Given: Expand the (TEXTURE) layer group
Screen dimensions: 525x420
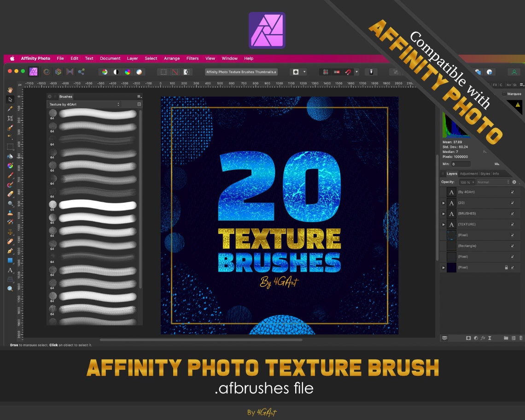Looking at the screenshot, I should click(x=443, y=224).
